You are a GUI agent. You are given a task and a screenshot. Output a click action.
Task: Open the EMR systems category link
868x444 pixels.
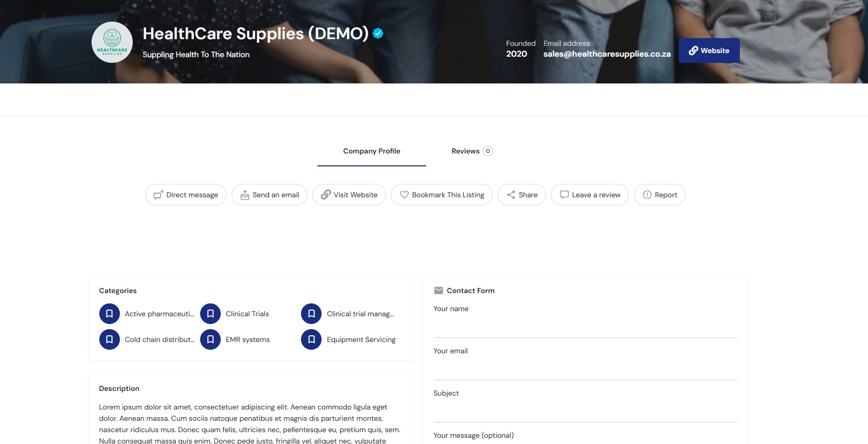coord(247,339)
